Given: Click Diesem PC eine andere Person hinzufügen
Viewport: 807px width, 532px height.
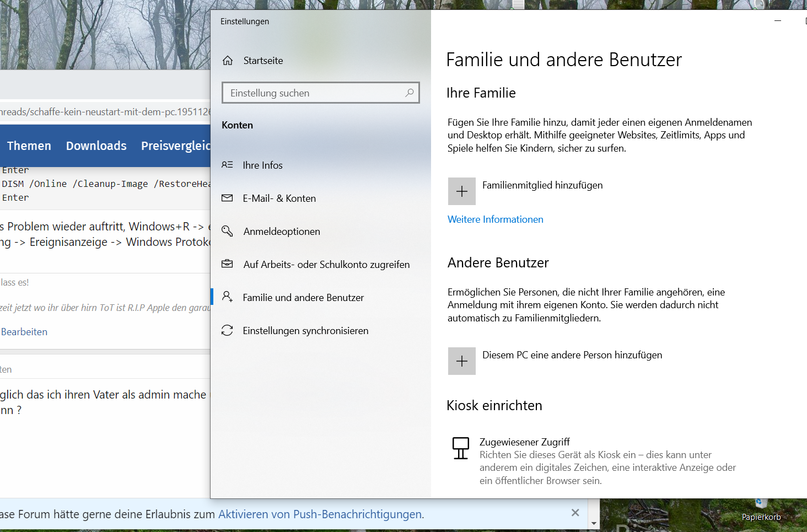Looking at the screenshot, I should point(572,355).
